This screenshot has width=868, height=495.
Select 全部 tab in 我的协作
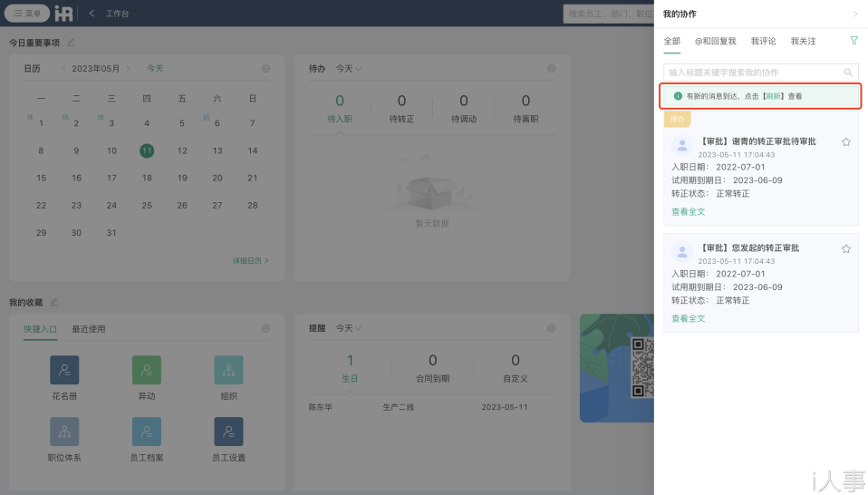[x=672, y=41]
